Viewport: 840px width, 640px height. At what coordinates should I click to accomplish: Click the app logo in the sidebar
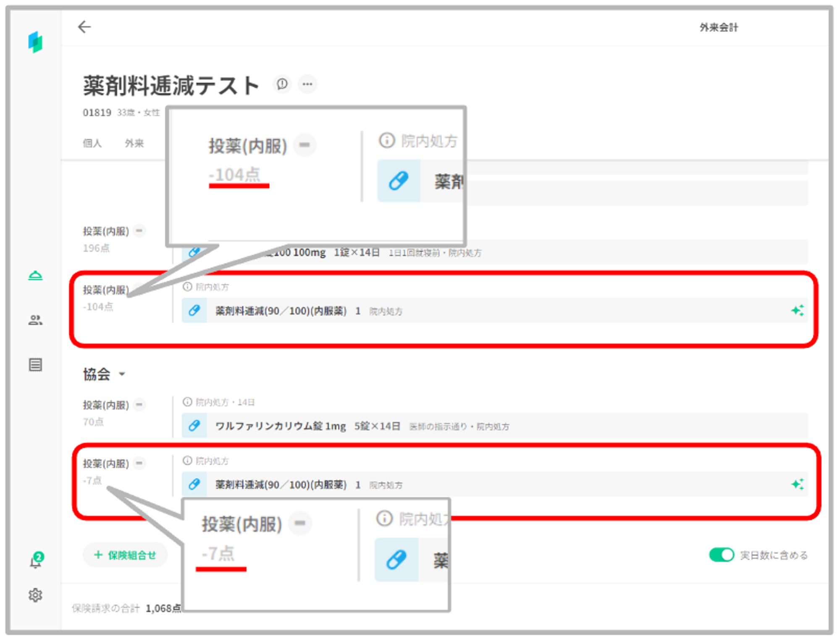(x=35, y=42)
